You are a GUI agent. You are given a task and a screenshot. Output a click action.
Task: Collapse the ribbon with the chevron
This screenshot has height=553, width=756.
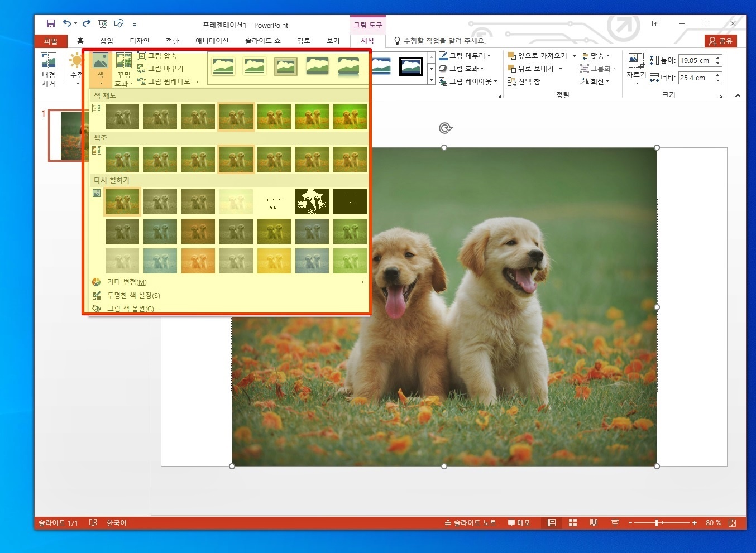(738, 96)
